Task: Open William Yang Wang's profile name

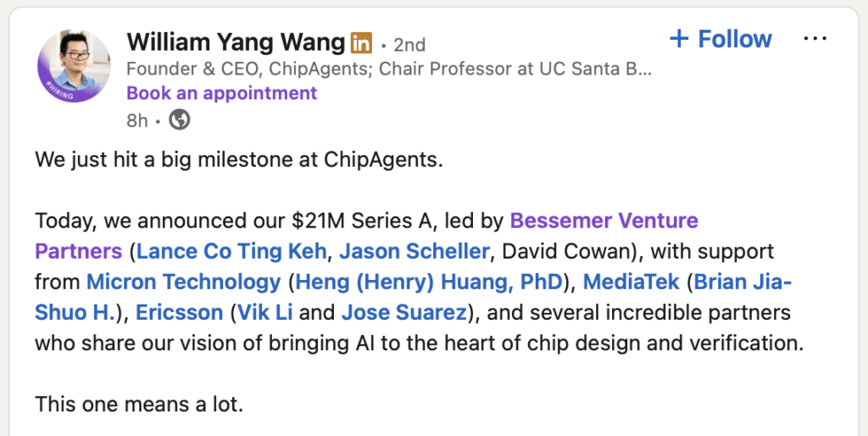Action: coord(236,42)
